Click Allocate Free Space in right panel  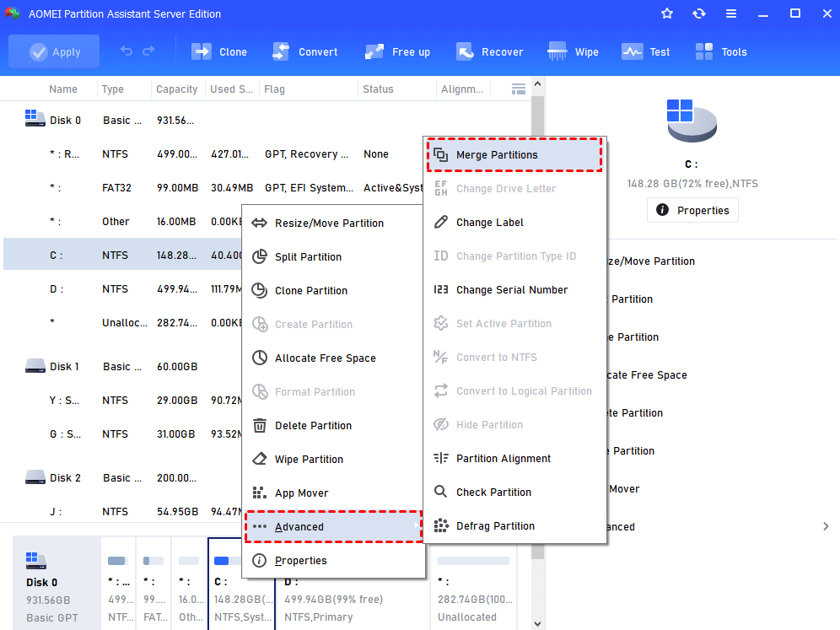647,375
